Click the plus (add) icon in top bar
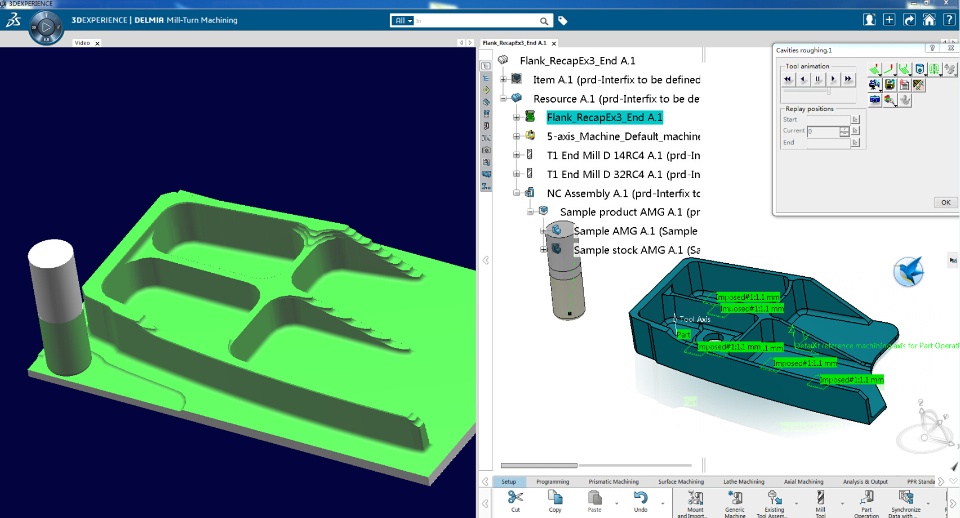Screen dimensions: 960x518 coord(889,20)
